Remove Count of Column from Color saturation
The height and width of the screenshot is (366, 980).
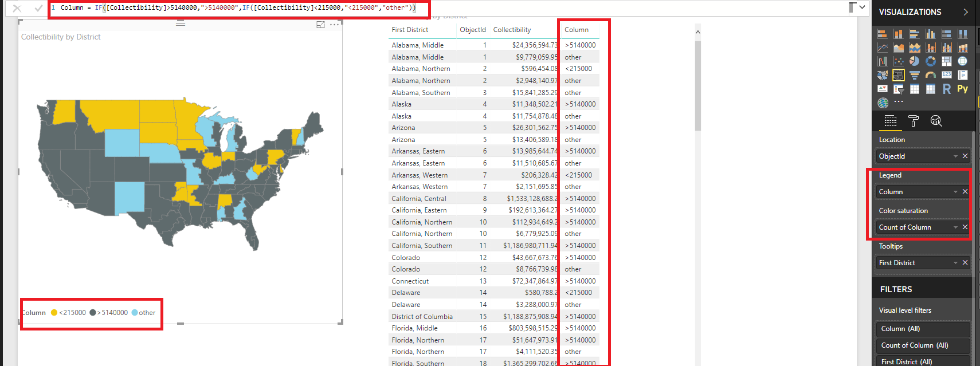click(965, 227)
